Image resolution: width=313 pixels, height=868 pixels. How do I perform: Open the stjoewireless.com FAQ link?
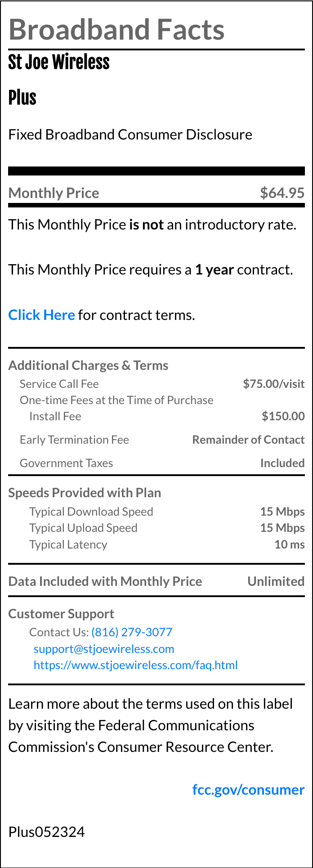pos(135,665)
